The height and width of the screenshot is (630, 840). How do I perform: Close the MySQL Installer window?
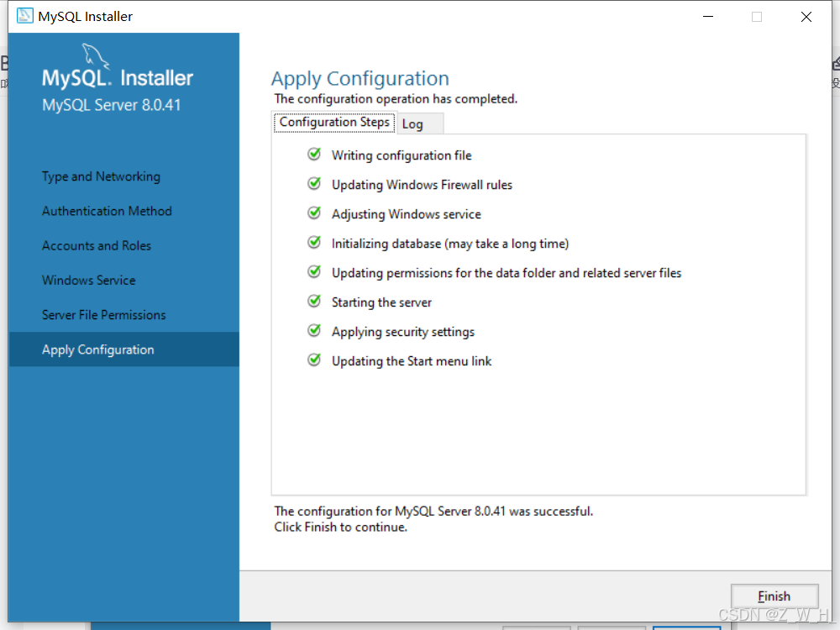point(806,17)
